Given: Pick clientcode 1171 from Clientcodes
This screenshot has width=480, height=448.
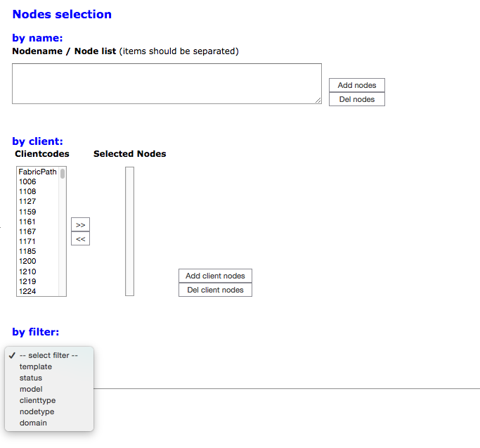Looking at the screenshot, I should [x=27, y=241].
